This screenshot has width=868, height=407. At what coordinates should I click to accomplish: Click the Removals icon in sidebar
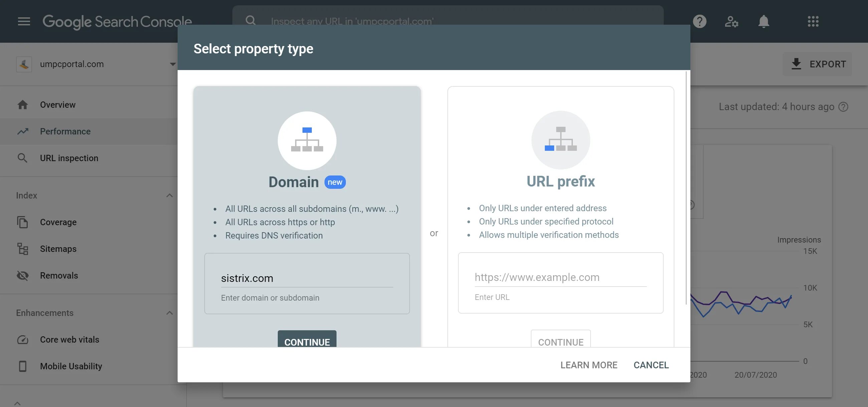[22, 275]
